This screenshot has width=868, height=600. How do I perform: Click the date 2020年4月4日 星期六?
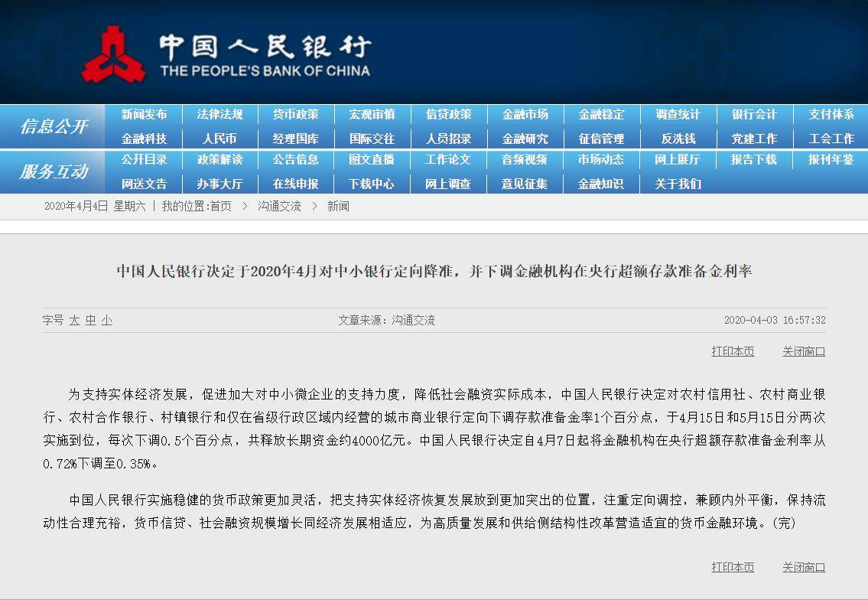click(x=95, y=206)
